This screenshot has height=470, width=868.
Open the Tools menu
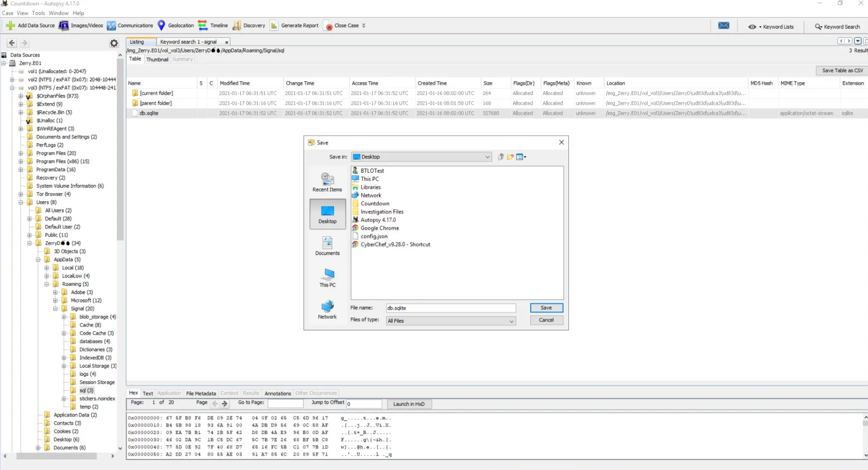pos(39,13)
